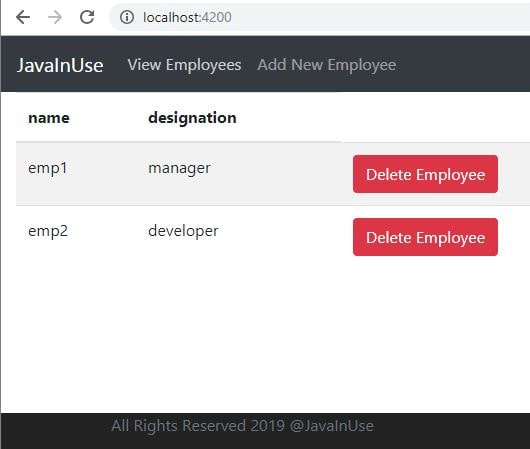Open Add New Employee menu item

[x=327, y=65]
